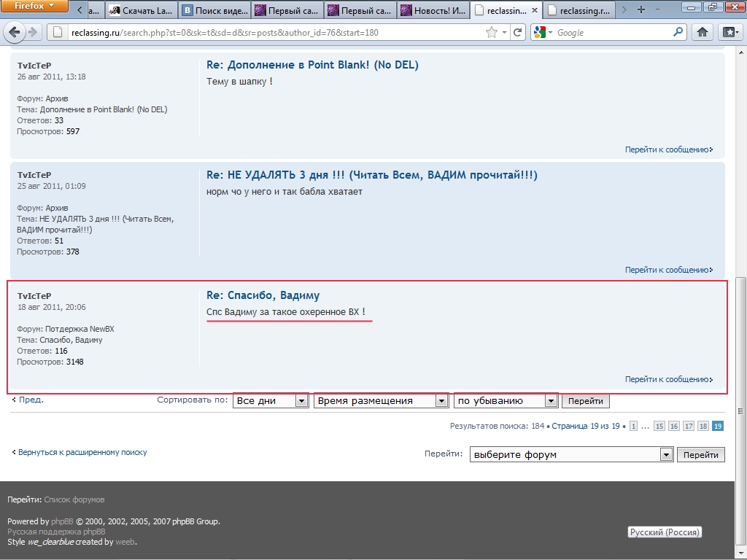Image resolution: width=747 pixels, height=560 pixels.
Task: Switch to the "Скачать La..." tab
Action: pyautogui.click(x=142, y=11)
